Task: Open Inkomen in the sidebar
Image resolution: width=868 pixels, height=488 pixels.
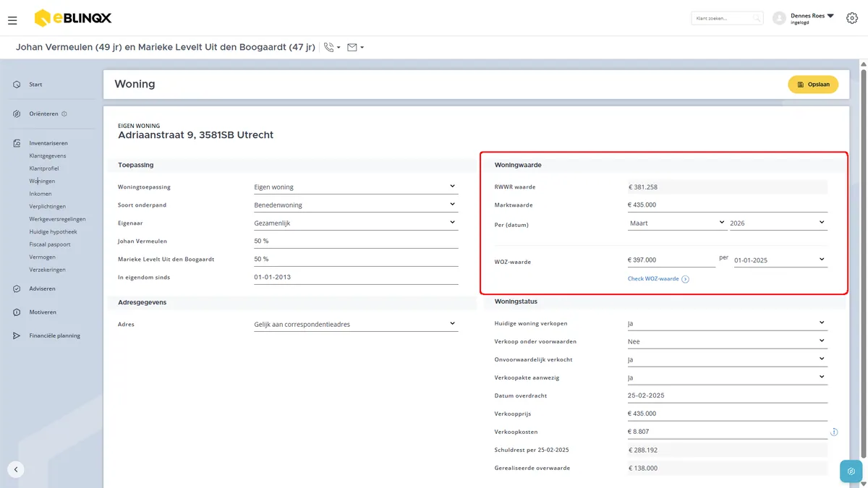Action: click(x=41, y=194)
